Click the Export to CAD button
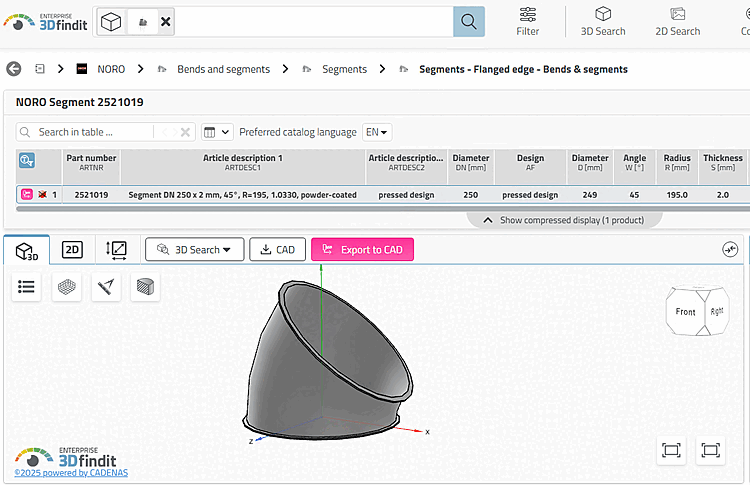The image size is (750, 485). pos(363,250)
